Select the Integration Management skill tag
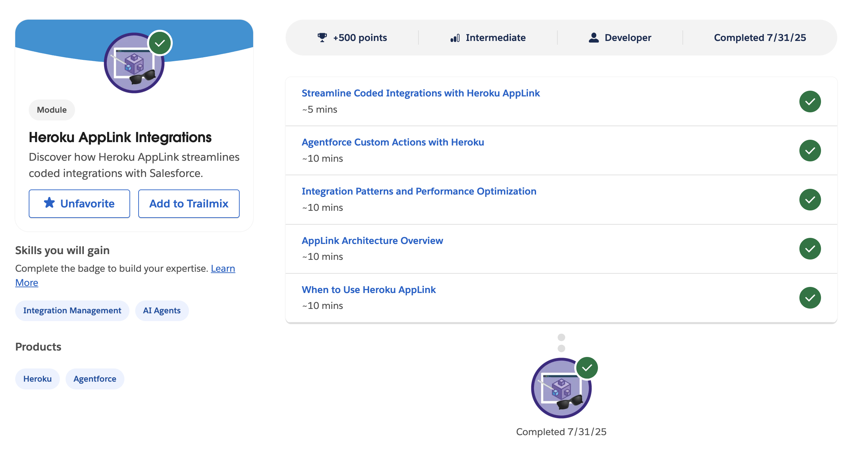Image resolution: width=868 pixels, height=450 pixels. [x=72, y=311]
